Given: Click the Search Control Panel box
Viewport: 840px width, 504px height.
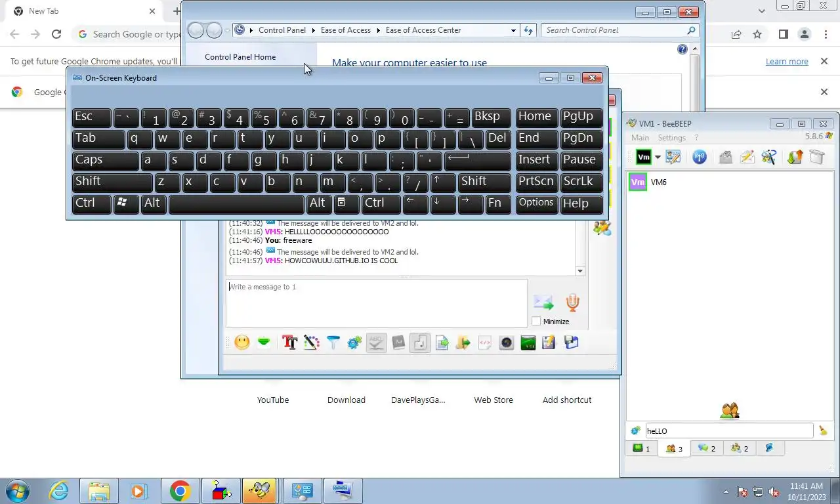Looking at the screenshot, I should pyautogui.click(x=621, y=30).
